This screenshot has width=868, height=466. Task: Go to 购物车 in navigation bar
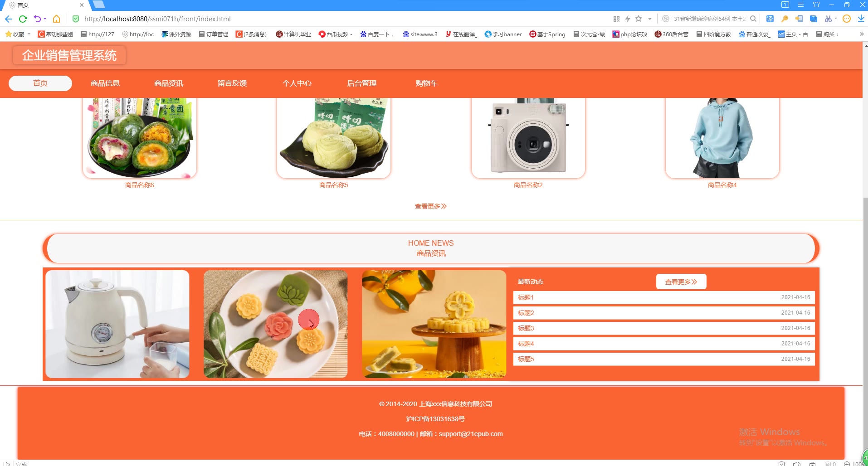[x=426, y=83]
